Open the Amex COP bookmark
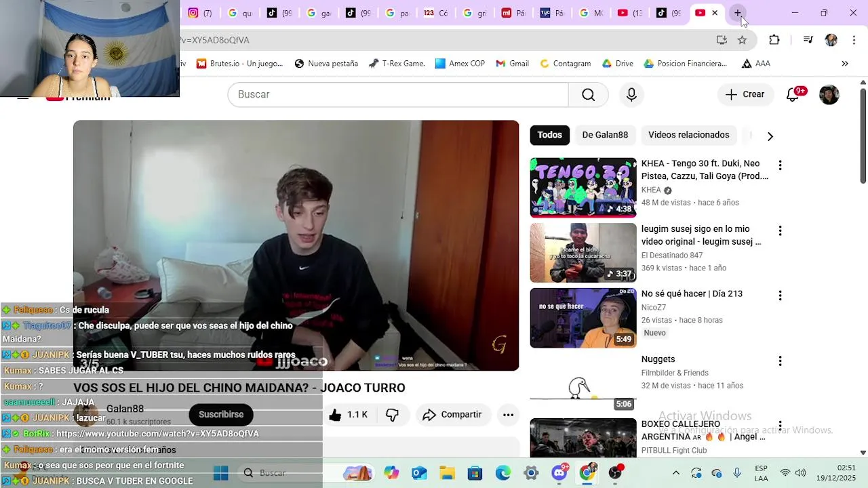 coord(460,64)
